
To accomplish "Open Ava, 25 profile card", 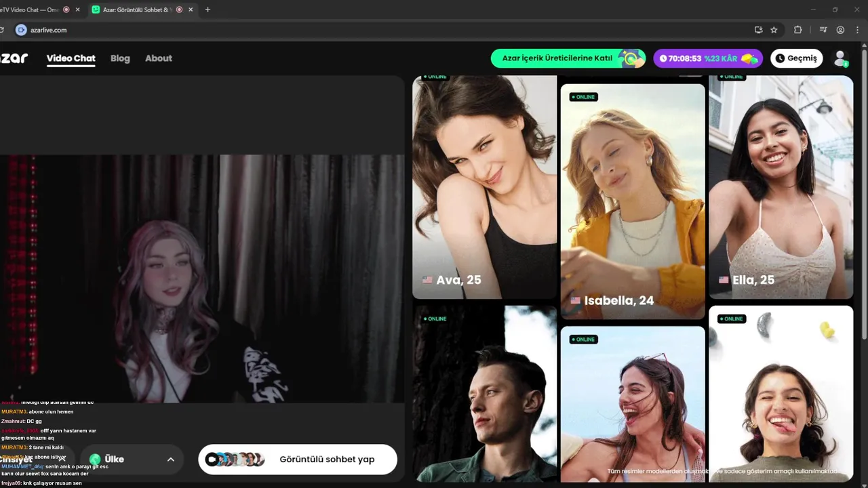I will pos(485,187).
